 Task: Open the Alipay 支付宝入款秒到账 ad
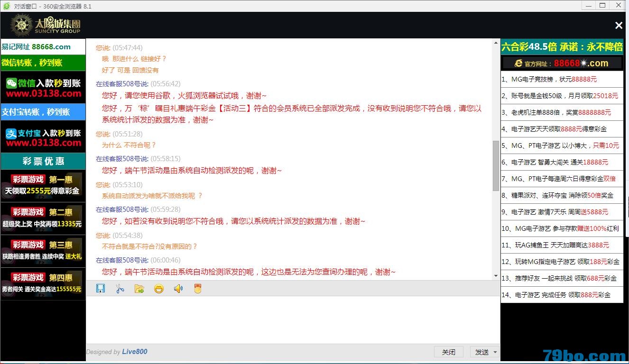tap(43, 137)
